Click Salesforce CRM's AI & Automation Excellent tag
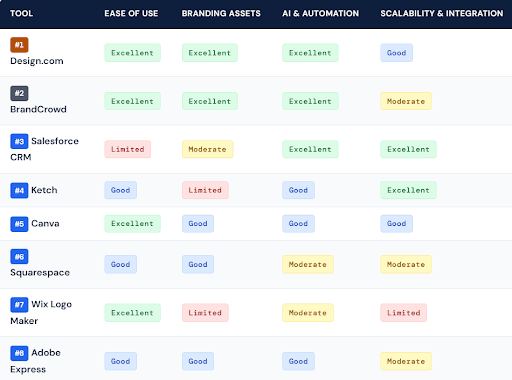This screenshot has height=380, width=512. pos(310,149)
